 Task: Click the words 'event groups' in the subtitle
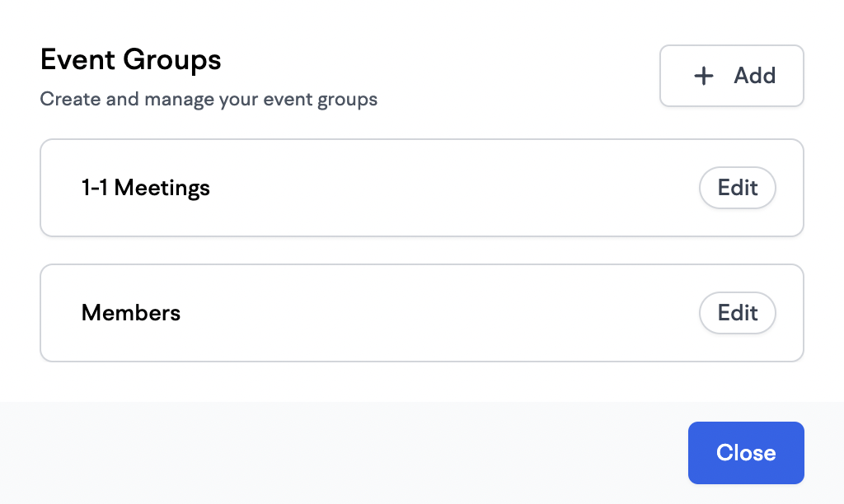tap(321, 100)
